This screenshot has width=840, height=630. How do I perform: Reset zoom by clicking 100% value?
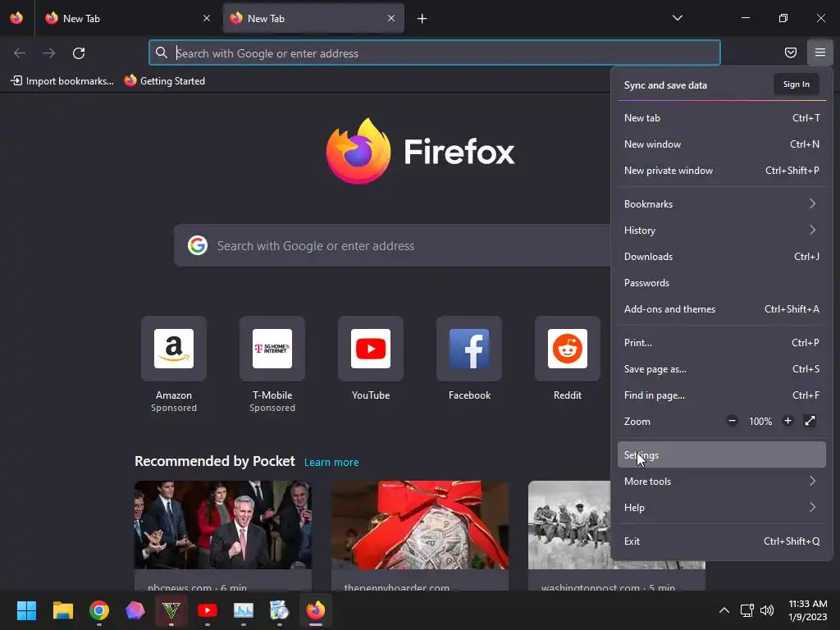pyautogui.click(x=760, y=422)
